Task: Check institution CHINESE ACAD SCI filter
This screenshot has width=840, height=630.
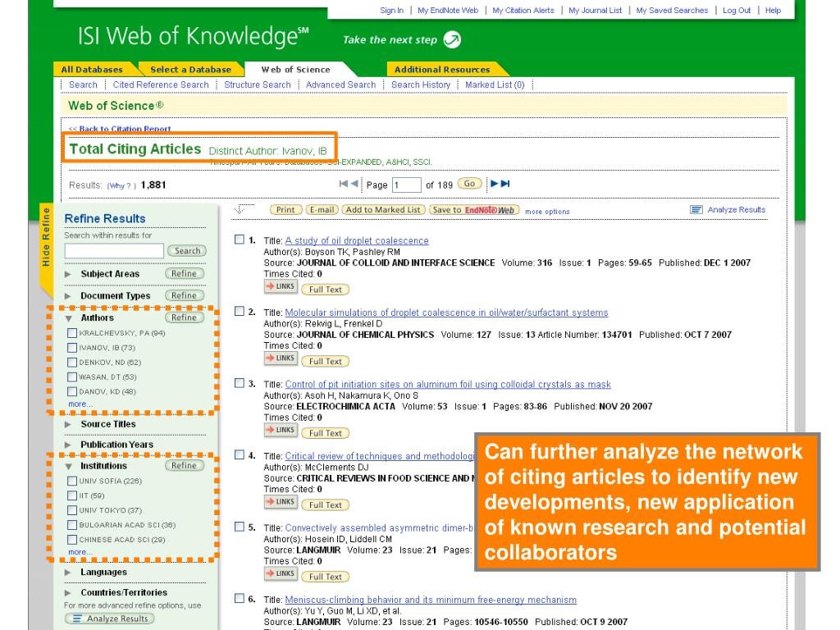Action: (x=72, y=540)
